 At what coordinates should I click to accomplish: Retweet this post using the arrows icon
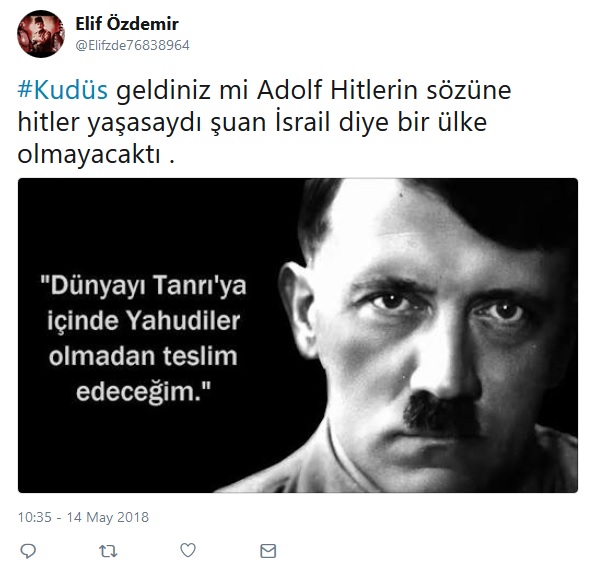point(108,551)
